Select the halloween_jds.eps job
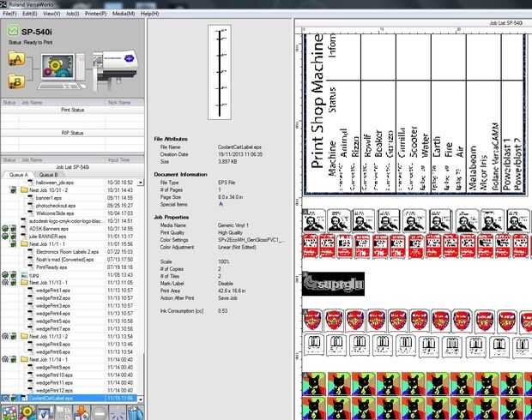This screenshot has width=532, height=420. tap(55, 183)
